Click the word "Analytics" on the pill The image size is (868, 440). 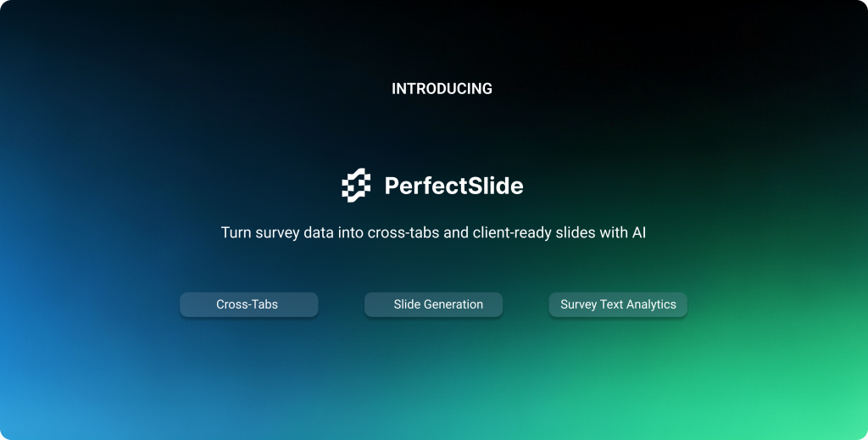pyautogui.click(x=652, y=304)
